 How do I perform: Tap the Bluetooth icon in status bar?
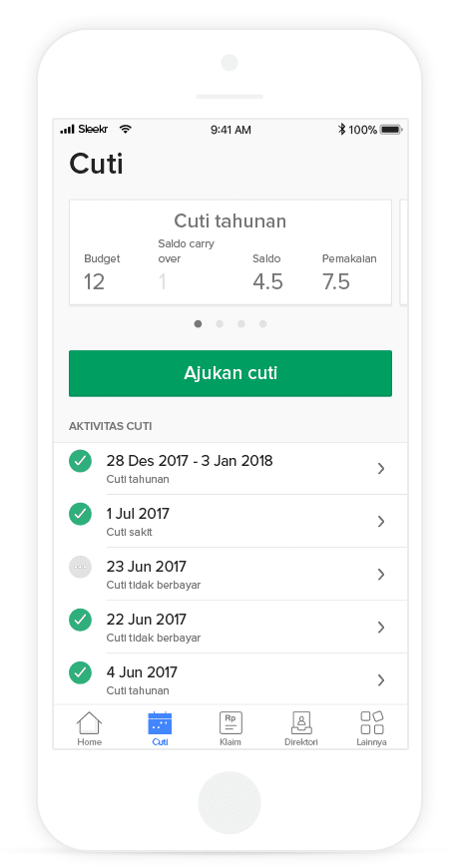click(341, 130)
